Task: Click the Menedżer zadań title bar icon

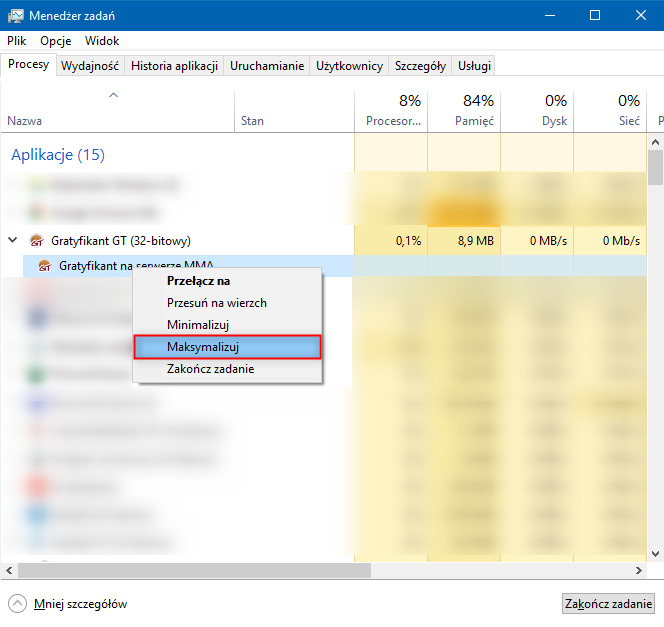Action: [16, 16]
